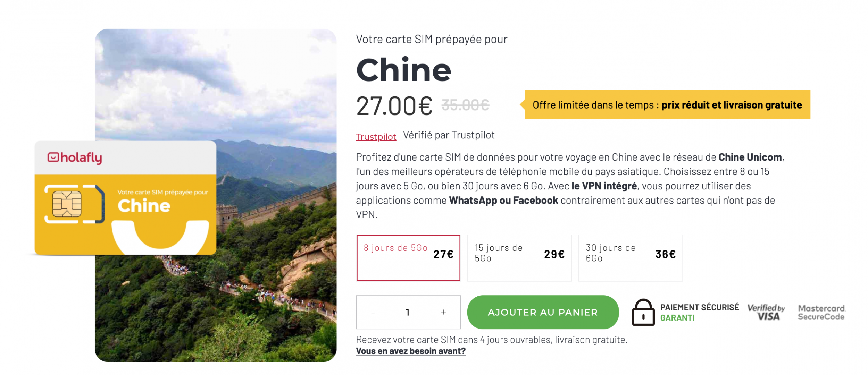The height and width of the screenshot is (375, 868).
Task: Click the Verified by VISA logo
Action: 766,312
